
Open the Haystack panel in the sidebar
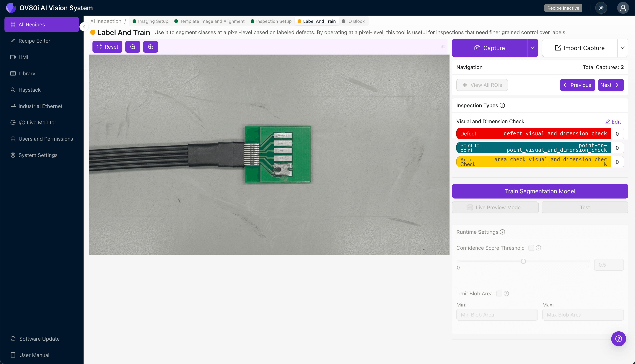(x=29, y=90)
